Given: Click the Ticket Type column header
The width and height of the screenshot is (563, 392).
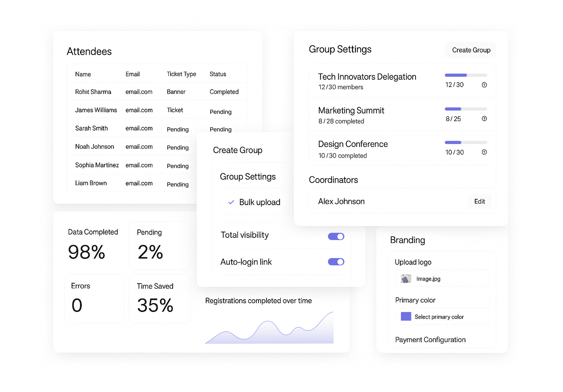Looking at the screenshot, I should pos(181,74).
